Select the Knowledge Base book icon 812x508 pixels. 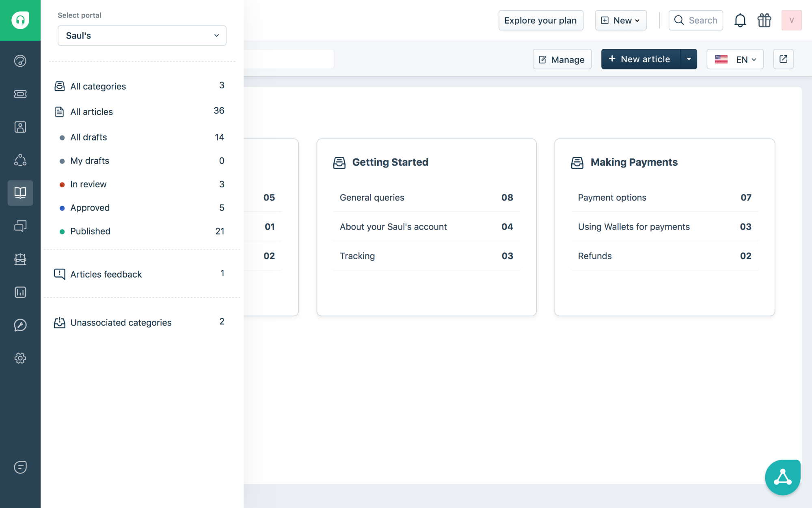click(20, 193)
